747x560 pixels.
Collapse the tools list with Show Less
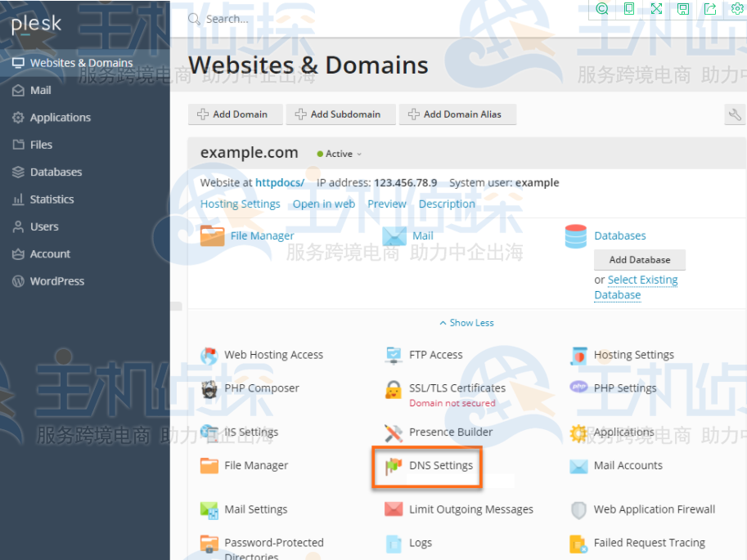466,322
